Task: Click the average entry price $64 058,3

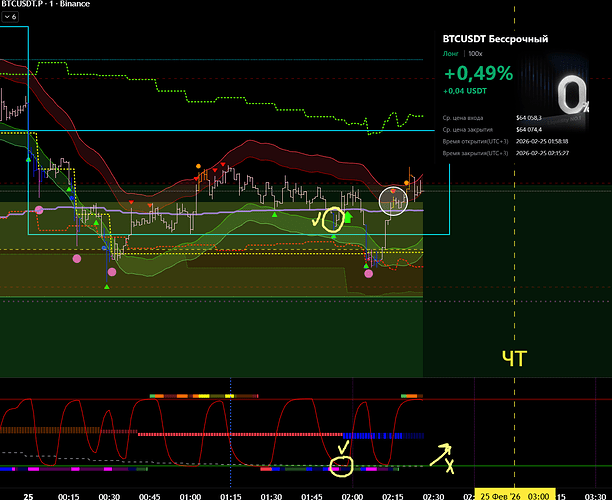Action: pos(536,118)
